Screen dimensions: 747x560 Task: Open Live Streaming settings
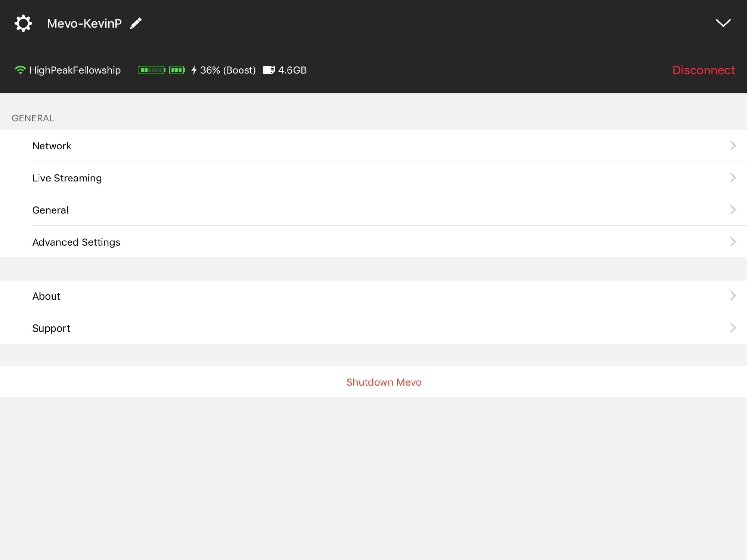tap(373, 178)
